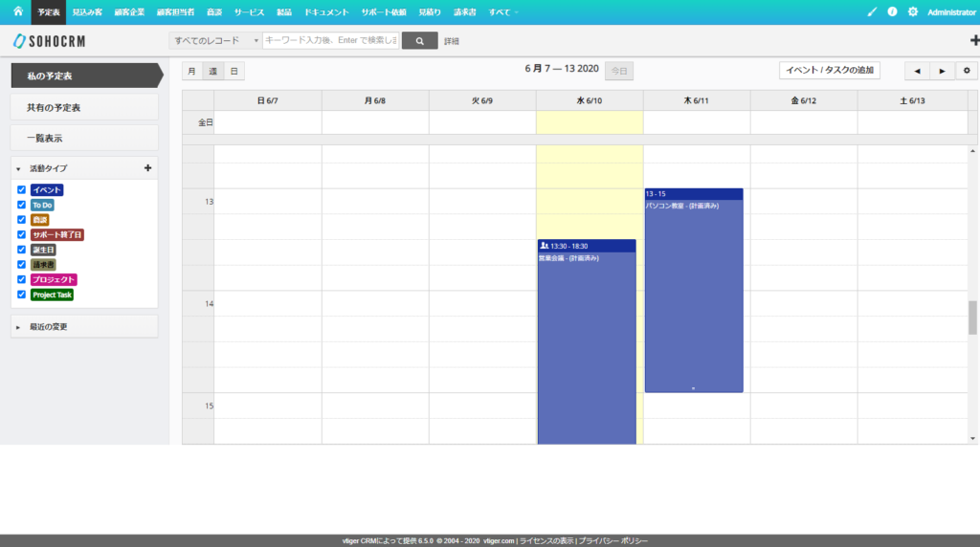Screen dimensions: 980x547
Task: Toggle the To Do activity checkbox
Action: [x=21, y=205]
